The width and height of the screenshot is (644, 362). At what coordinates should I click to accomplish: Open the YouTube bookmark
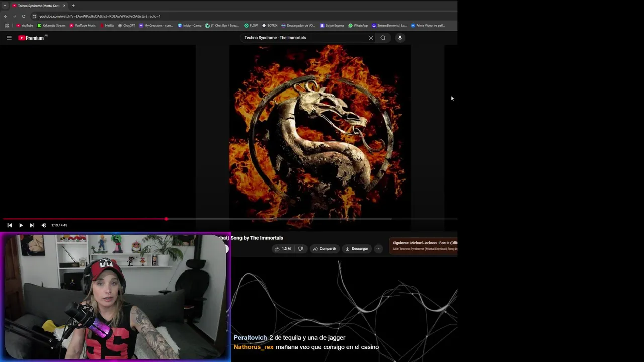click(25, 25)
